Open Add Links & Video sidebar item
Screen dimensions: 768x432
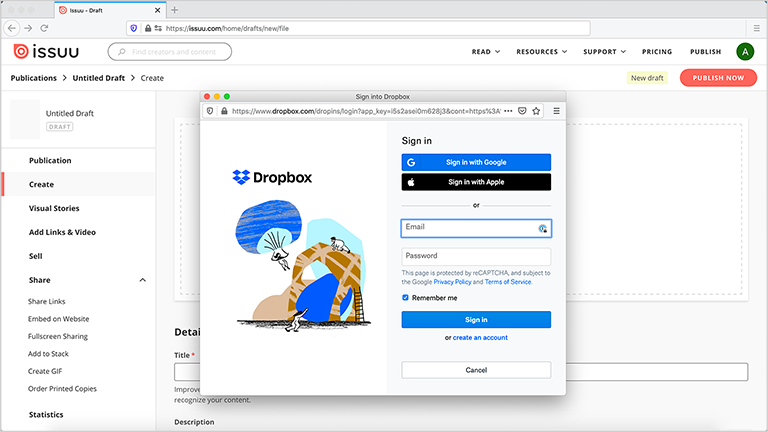[62, 232]
